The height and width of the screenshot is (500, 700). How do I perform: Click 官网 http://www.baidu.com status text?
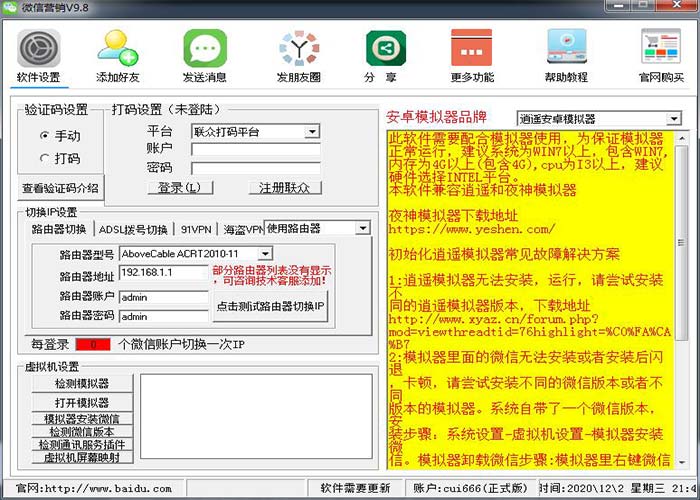[94, 488]
